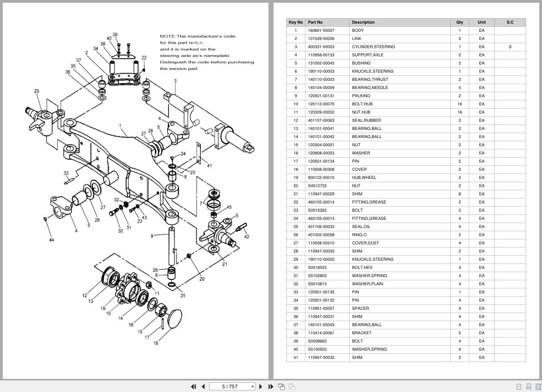542x392 pixels.
Task: Select part number S4012733
Action: (x=317, y=186)
